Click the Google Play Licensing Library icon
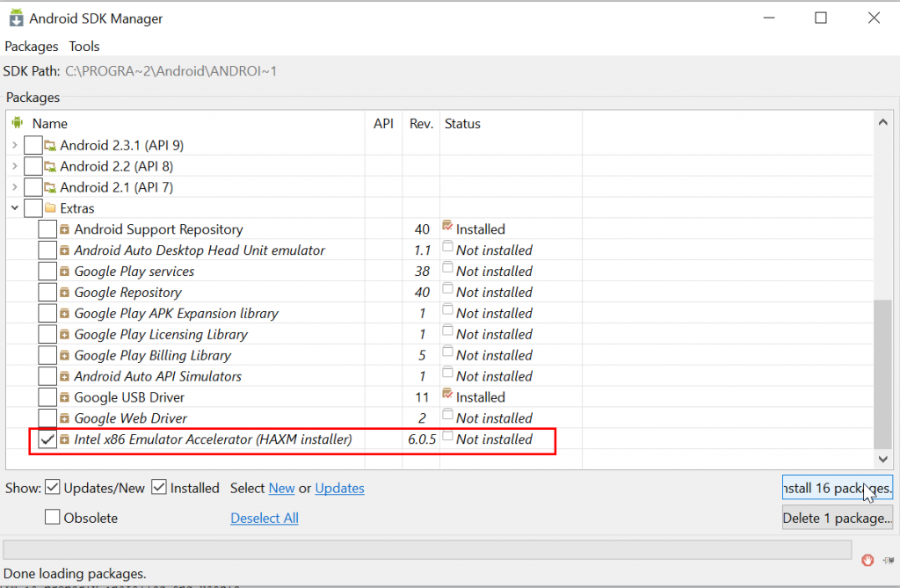Viewport: 900px width, 588px height. (64, 334)
